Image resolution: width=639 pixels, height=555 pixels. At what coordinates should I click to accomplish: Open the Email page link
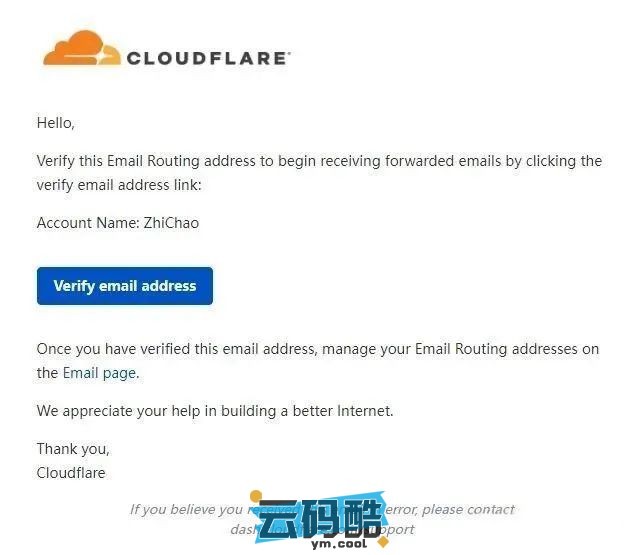[x=99, y=373]
